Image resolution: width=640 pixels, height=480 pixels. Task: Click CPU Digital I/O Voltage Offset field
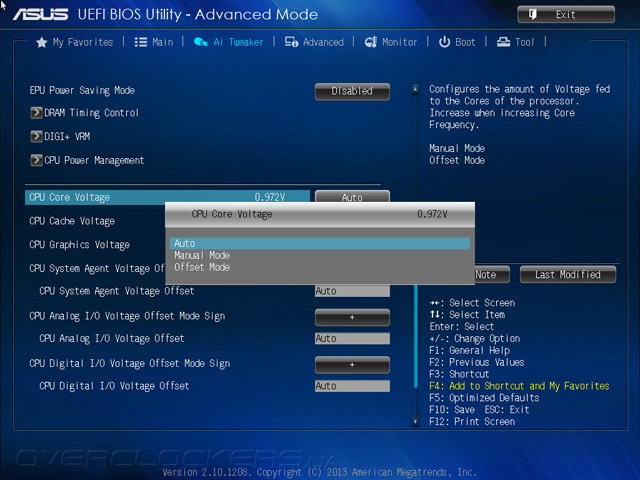(352, 386)
